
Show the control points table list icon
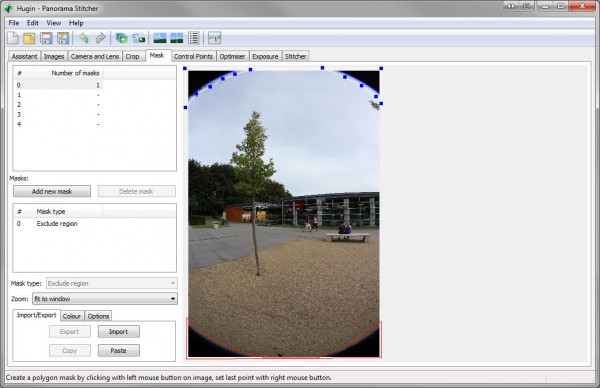click(194, 38)
